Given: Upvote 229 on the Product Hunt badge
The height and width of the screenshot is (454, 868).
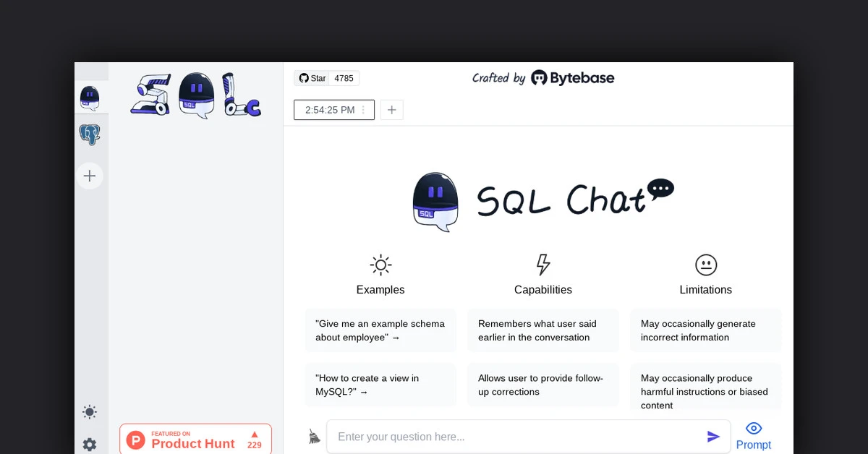Looking at the screenshot, I should click(x=254, y=441).
